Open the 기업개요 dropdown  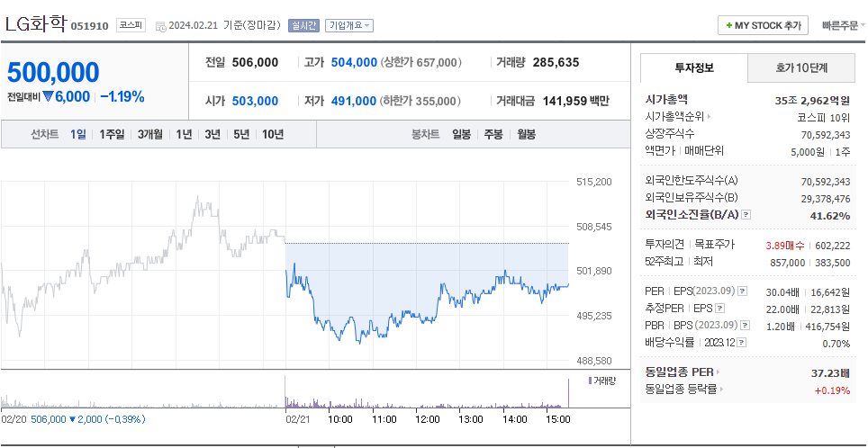pyautogui.click(x=348, y=25)
